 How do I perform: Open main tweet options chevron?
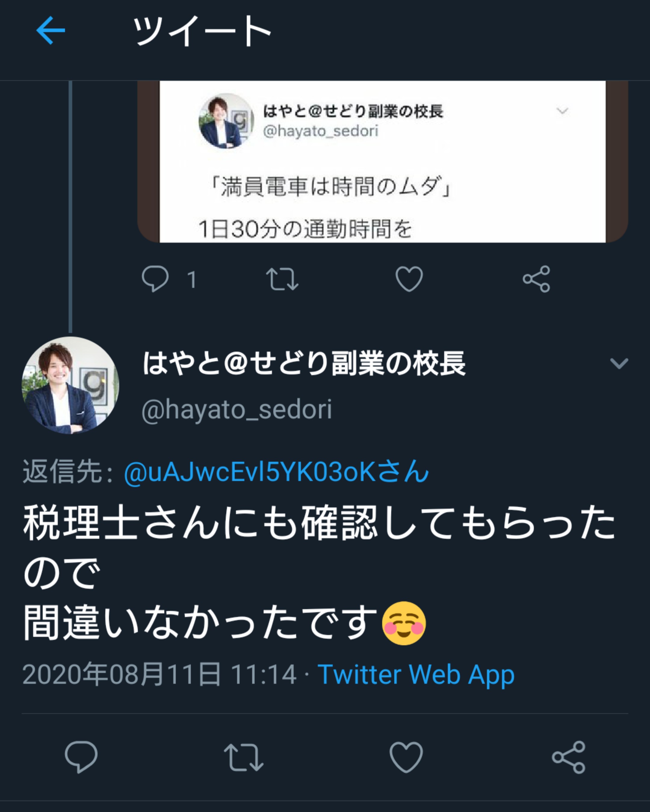619,363
